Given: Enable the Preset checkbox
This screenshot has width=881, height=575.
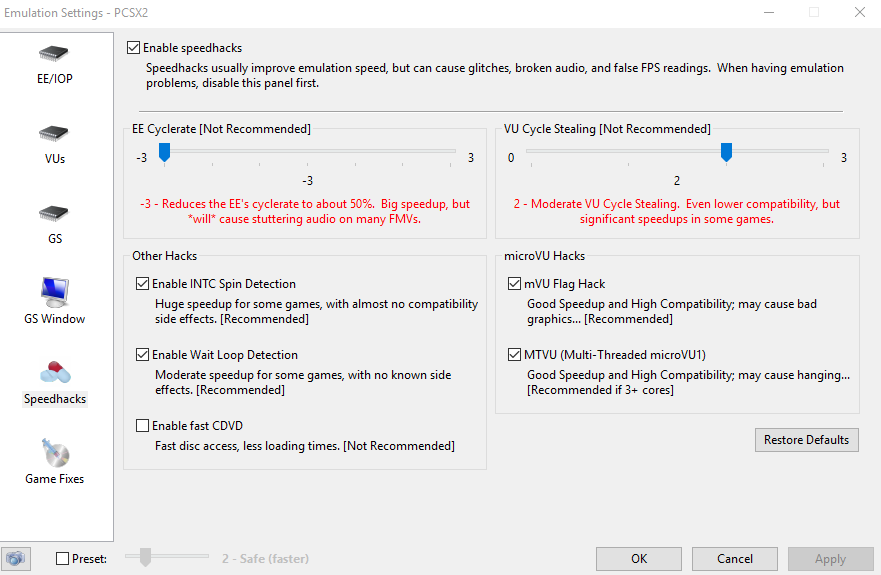Looking at the screenshot, I should tap(62, 559).
